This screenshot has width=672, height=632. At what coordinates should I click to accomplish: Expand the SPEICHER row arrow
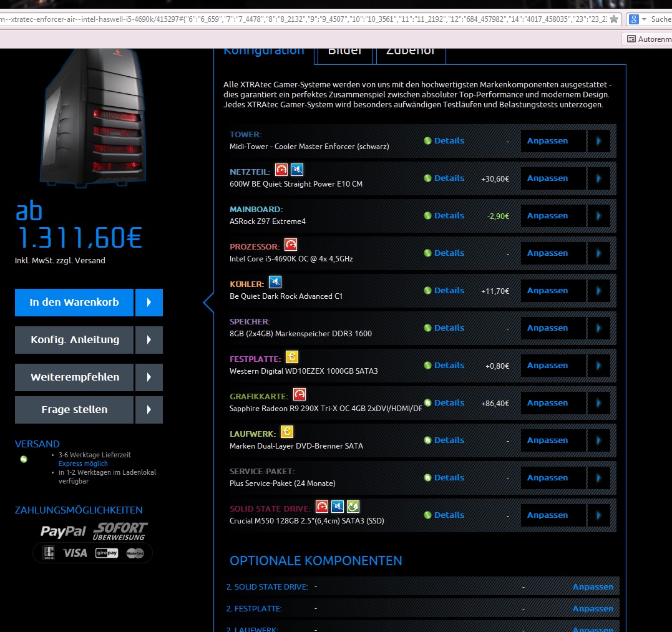coord(599,328)
